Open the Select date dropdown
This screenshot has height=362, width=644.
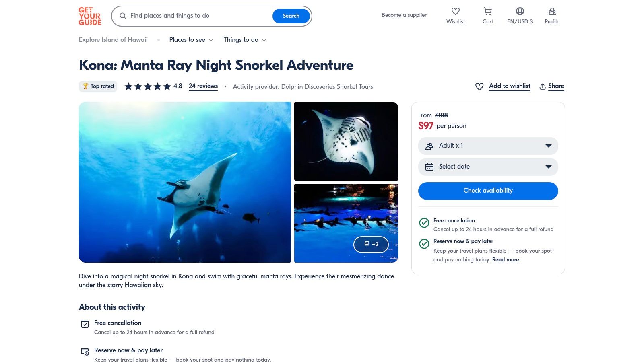pyautogui.click(x=488, y=167)
